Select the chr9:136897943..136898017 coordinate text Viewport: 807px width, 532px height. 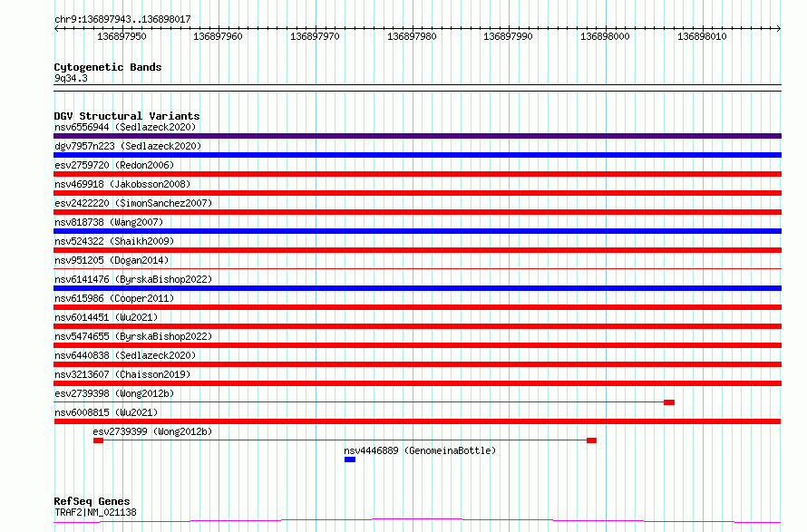122,19
